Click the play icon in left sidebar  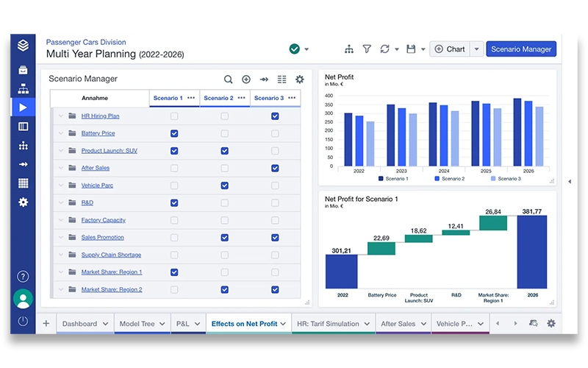(23, 107)
